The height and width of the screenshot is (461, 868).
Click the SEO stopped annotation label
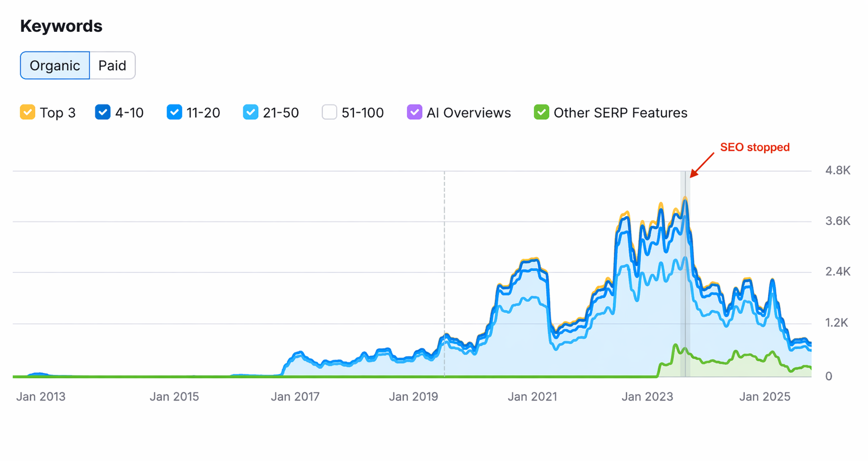coord(755,147)
